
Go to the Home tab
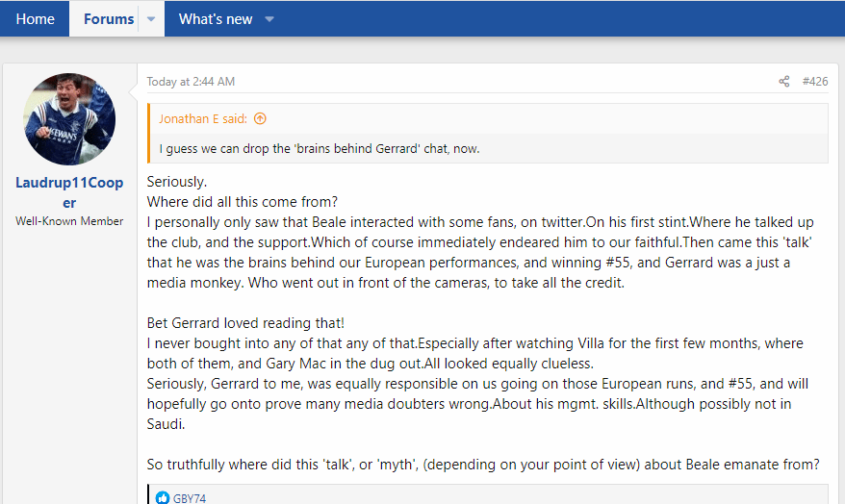35,19
